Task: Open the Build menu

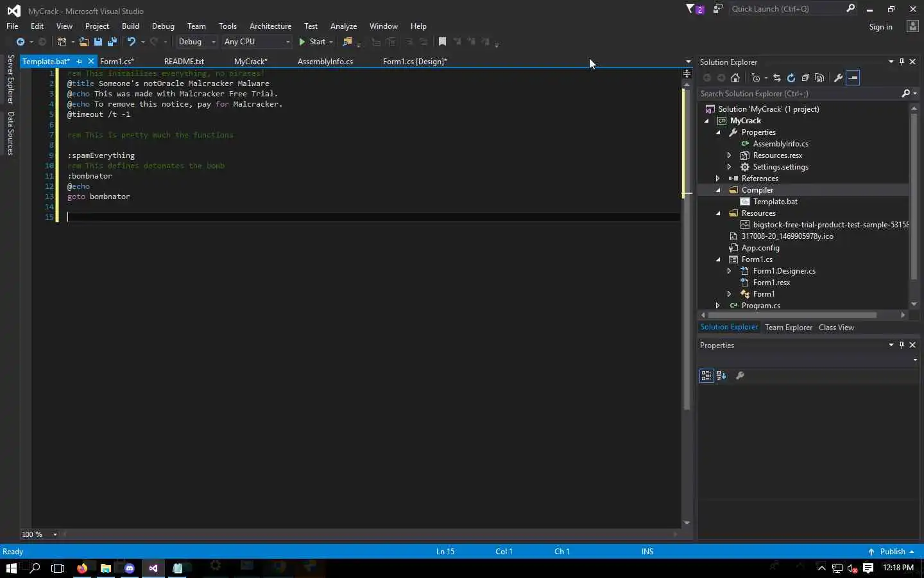Action: [x=130, y=26]
